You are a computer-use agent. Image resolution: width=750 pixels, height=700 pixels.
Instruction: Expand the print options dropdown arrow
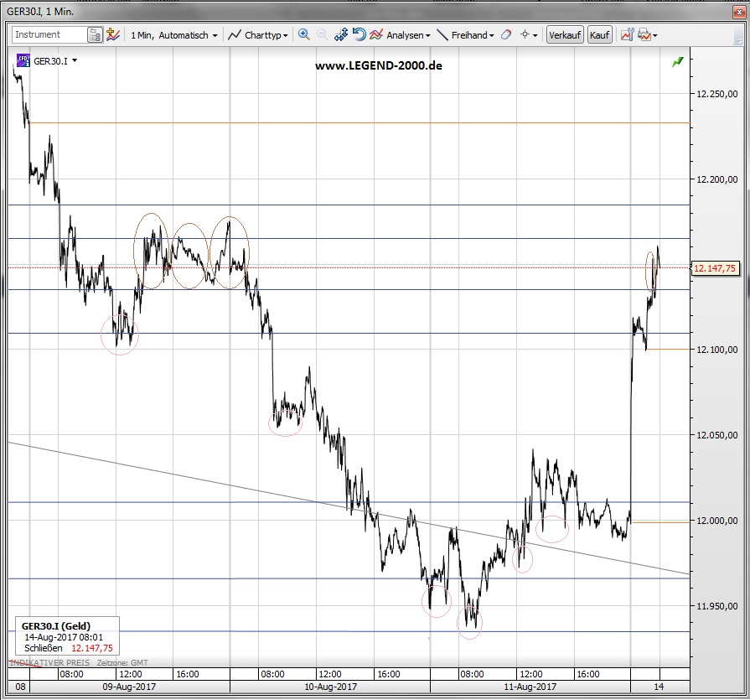point(654,35)
